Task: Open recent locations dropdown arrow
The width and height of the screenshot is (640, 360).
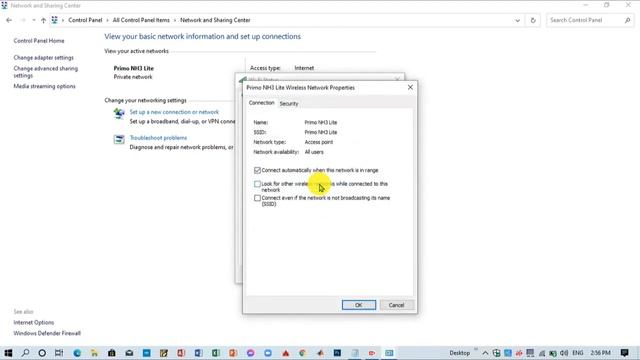Action: point(33,20)
